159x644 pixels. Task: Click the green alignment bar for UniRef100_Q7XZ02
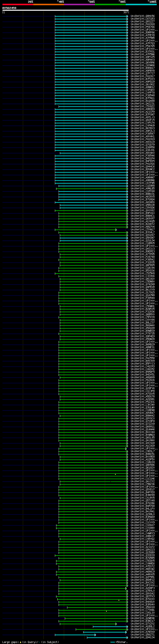click(88, 624)
